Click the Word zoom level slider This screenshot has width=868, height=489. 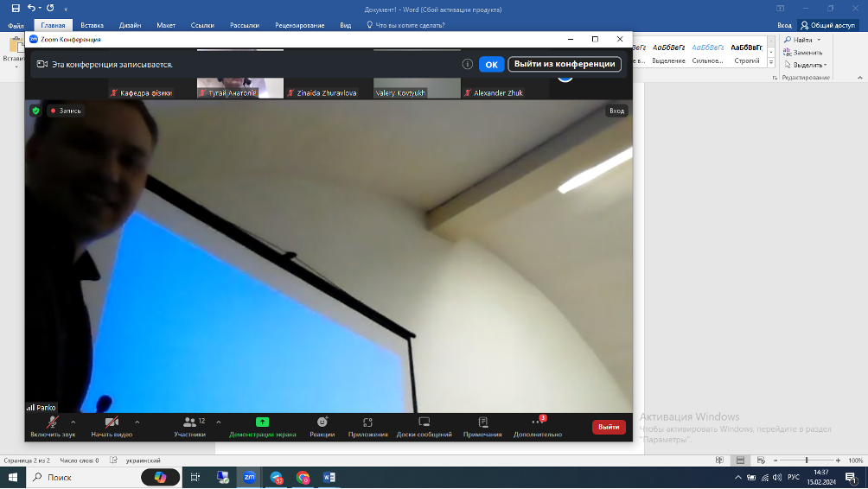807,460
